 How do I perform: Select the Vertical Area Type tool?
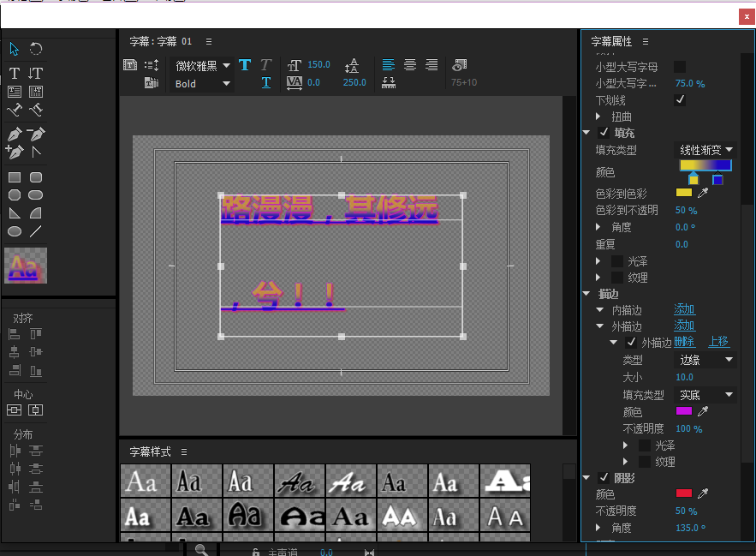pos(36,92)
